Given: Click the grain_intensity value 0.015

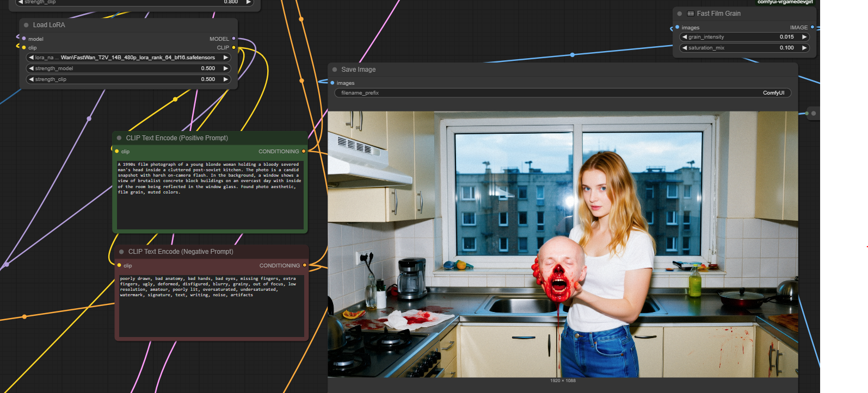Looking at the screenshot, I should (x=787, y=37).
